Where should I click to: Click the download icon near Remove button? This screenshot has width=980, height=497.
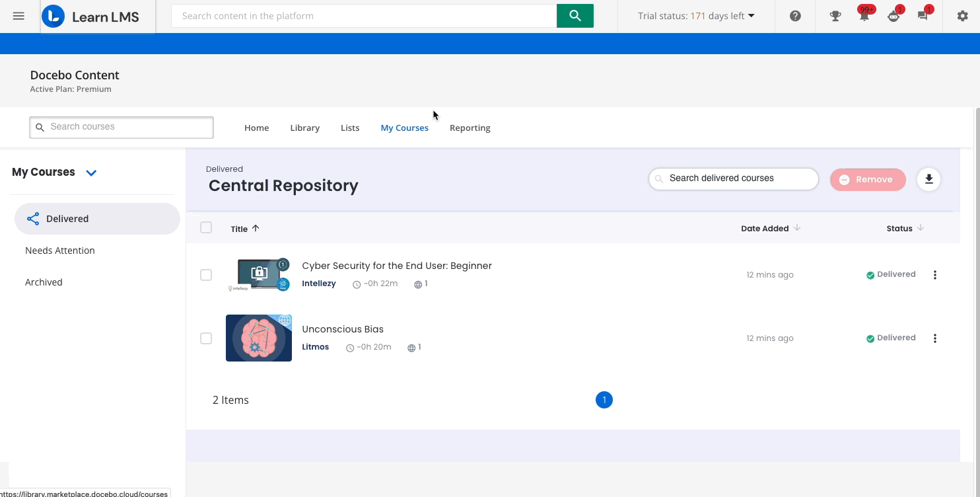[x=928, y=179]
